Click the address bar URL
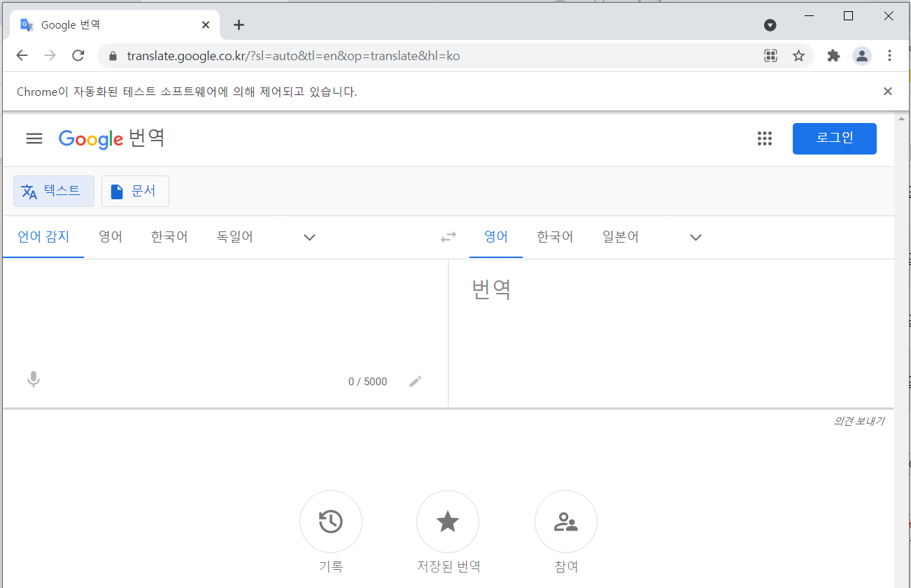 (x=293, y=56)
